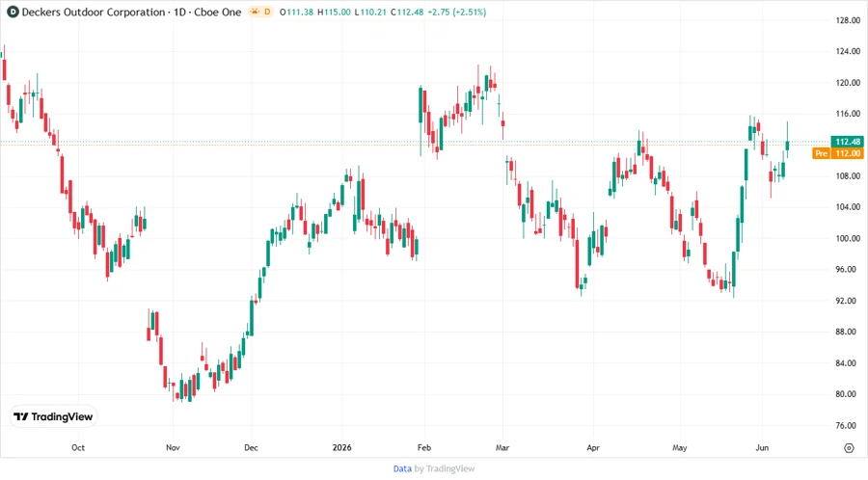This screenshot has height=480, width=868.
Task: Click the 'by TradingView' attribution text
Action: tap(445, 469)
